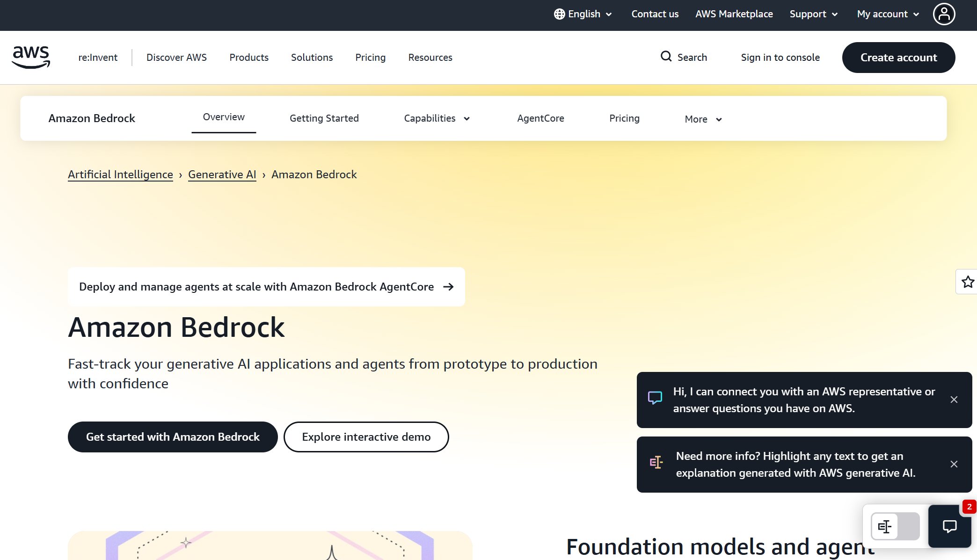Click the chat icon in the AWS representative popup
The image size is (977, 560).
655,398
